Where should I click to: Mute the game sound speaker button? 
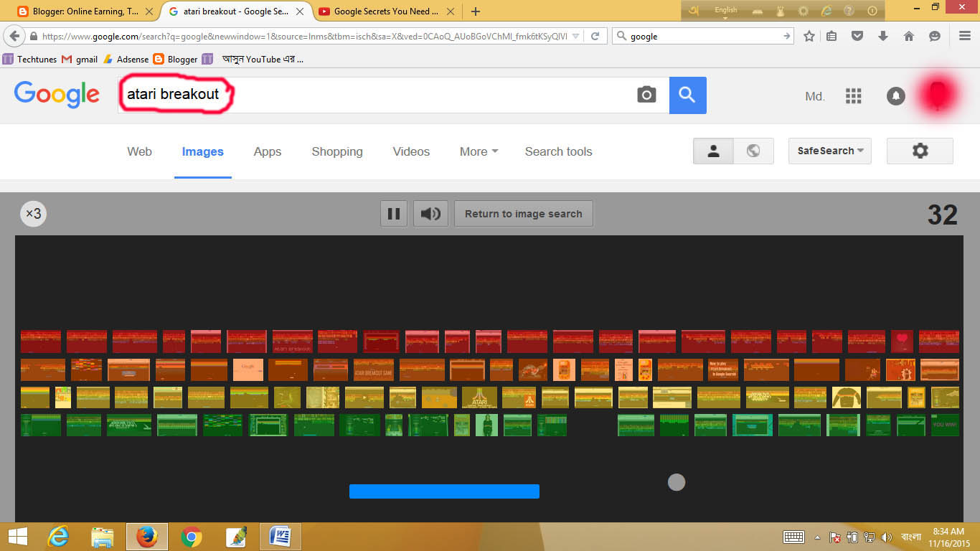point(430,214)
